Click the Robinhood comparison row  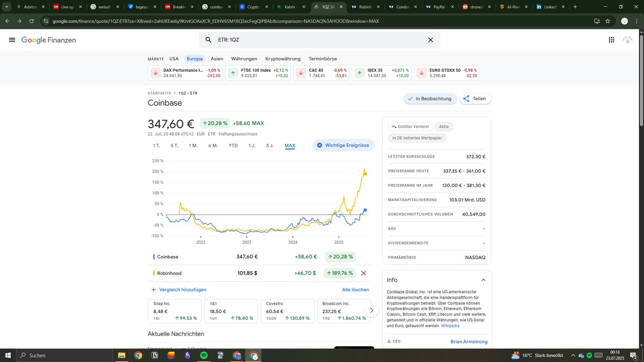260,273
